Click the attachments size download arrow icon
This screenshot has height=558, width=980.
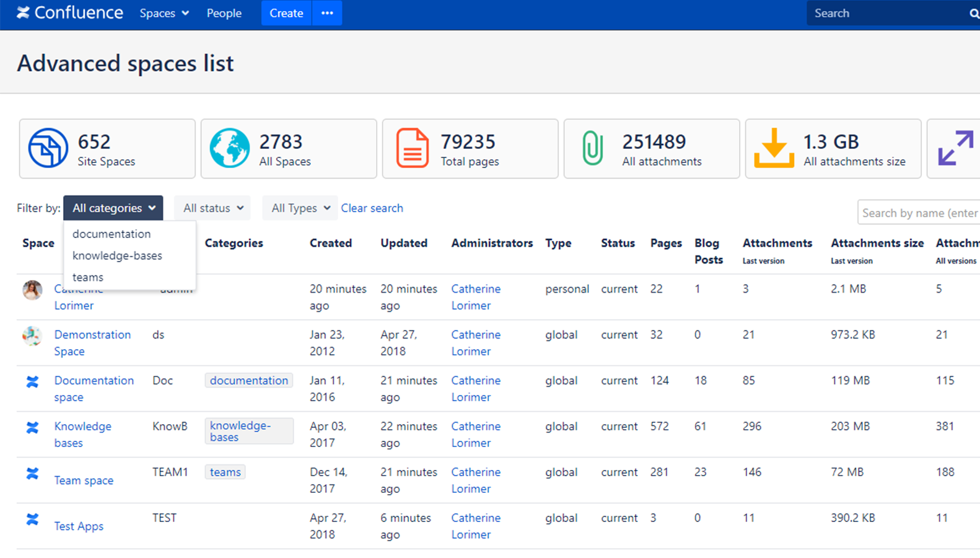tap(774, 148)
